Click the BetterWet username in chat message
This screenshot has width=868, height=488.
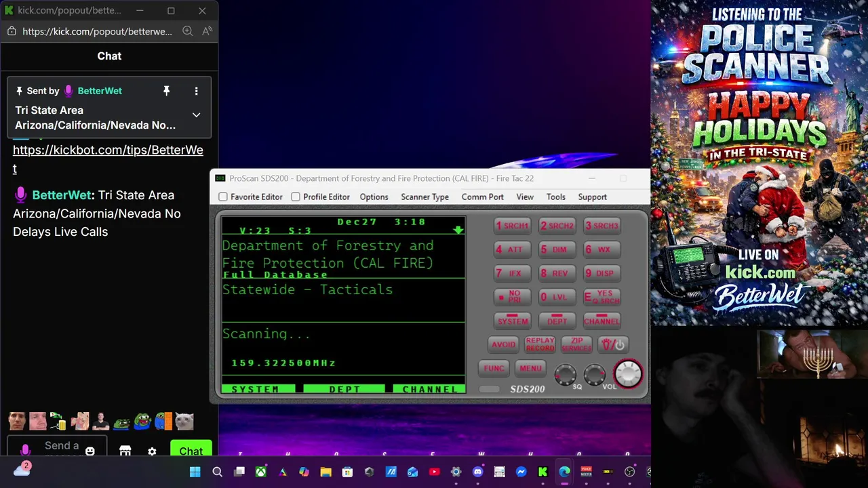[61, 195]
